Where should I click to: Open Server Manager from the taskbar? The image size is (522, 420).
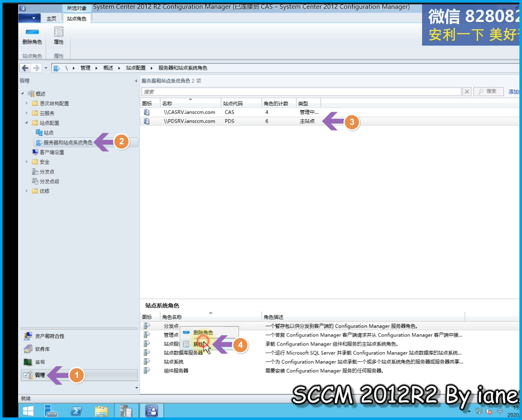point(51,411)
